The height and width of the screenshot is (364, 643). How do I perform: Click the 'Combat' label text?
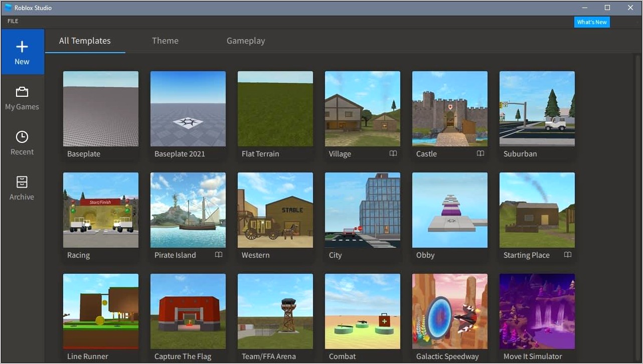click(x=343, y=356)
